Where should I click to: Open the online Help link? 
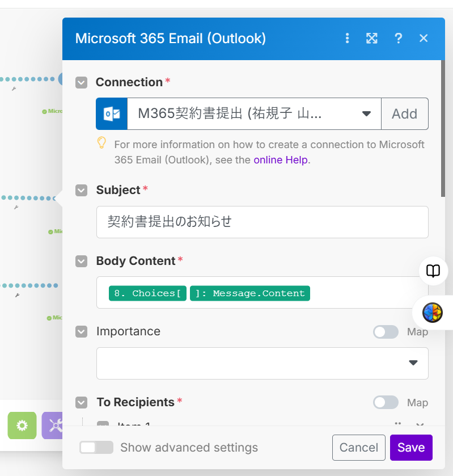point(281,159)
